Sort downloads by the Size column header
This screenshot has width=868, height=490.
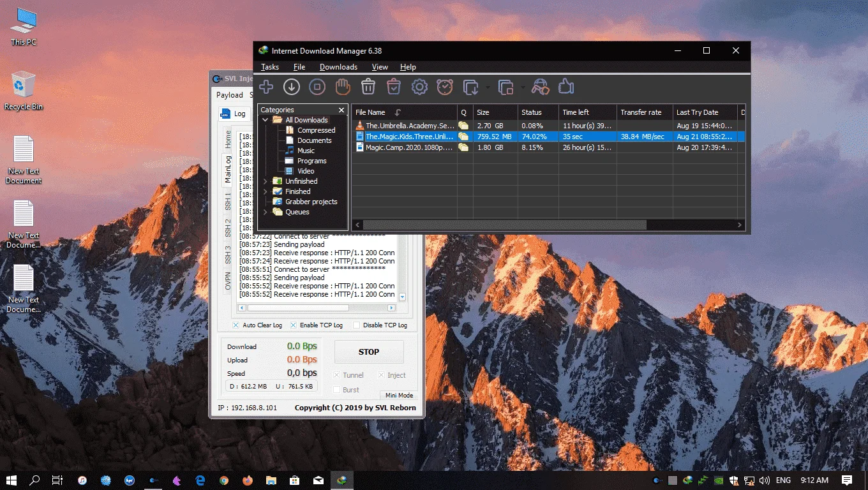point(495,112)
